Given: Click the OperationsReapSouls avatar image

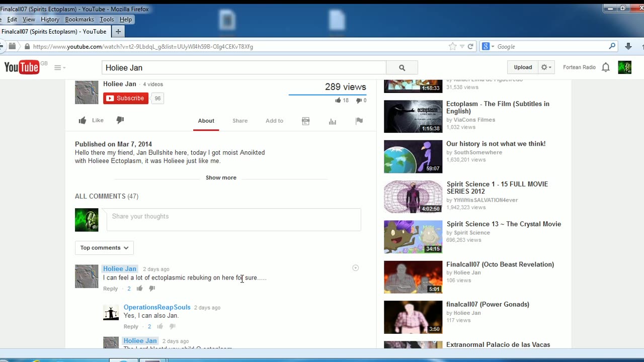Looking at the screenshot, I should pos(111,312).
